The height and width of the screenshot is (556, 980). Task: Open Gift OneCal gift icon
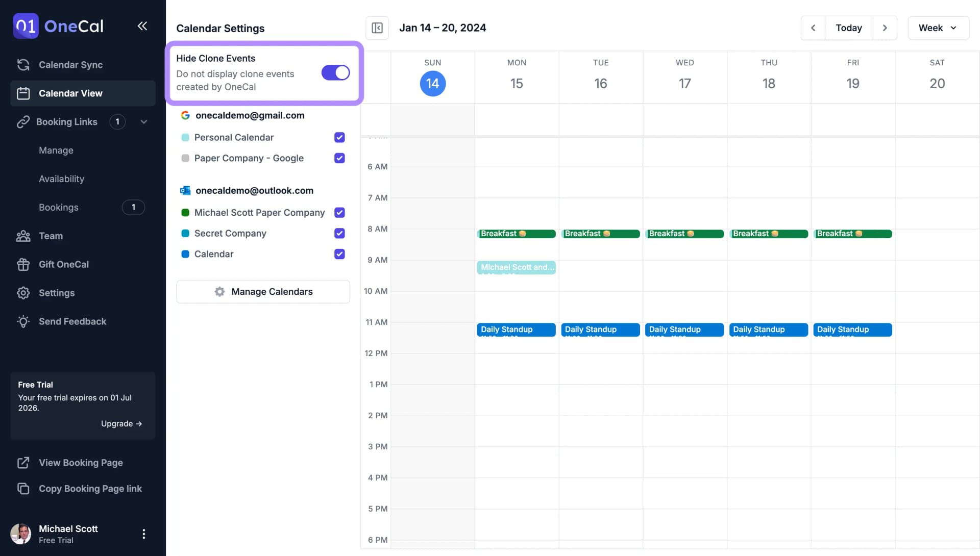[23, 264]
